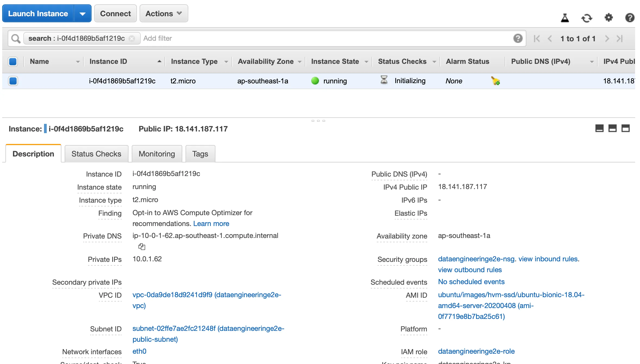Click the t2.micro cell in the instance row
The height and width of the screenshot is (364, 640).
coord(183,81)
